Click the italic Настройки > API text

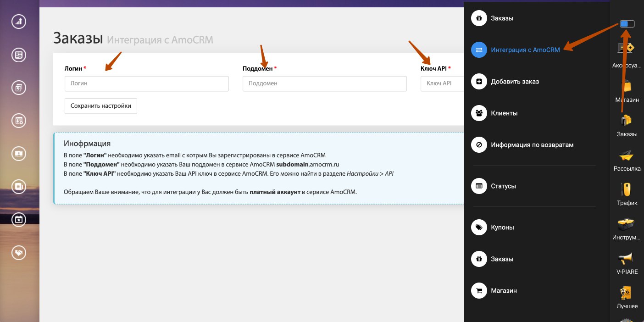[x=370, y=173]
